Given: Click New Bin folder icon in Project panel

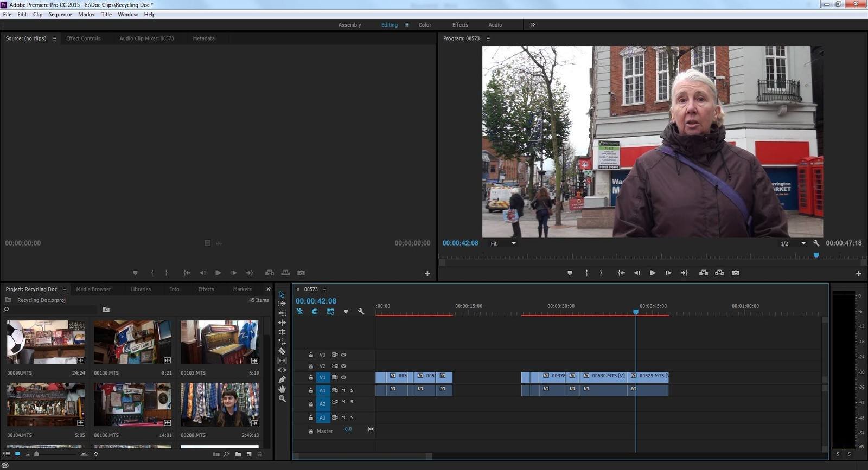Looking at the screenshot, I should (x=238, y=454).
